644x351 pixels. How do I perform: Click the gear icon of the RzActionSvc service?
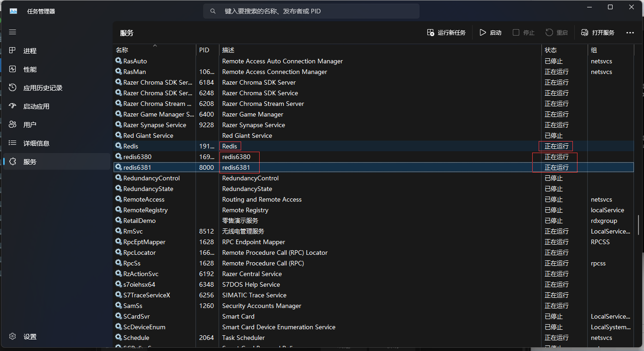(x=118, y=274)
